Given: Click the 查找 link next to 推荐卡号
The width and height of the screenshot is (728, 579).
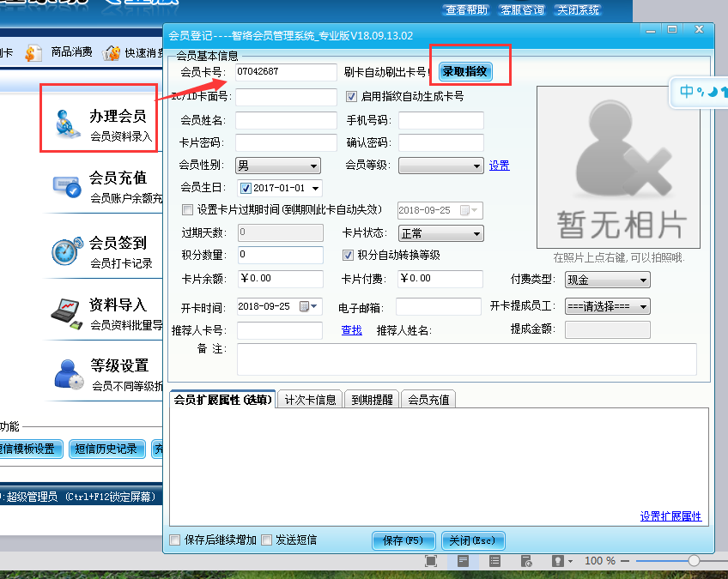Looking at the screenshot, I should pos(351,329).
